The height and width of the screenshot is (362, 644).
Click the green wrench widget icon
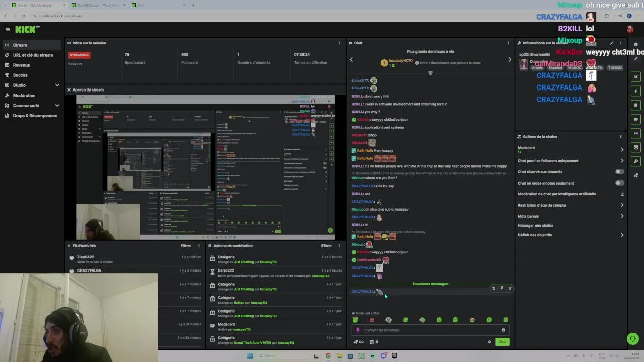(636, 161)
